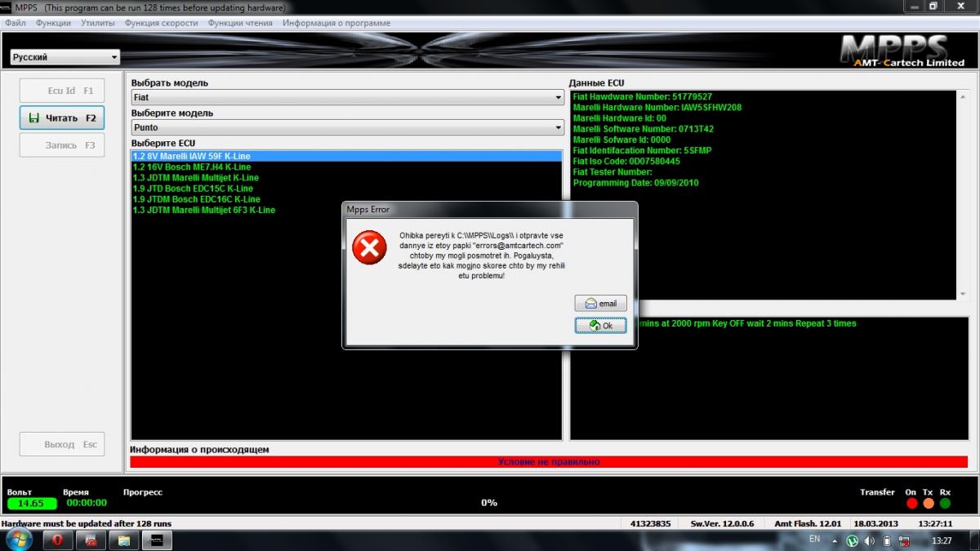Click the Marelli Hardware Number IAW5SFHW208 line
The height and width of the screenshot is (551, 980).
[657, 107]
